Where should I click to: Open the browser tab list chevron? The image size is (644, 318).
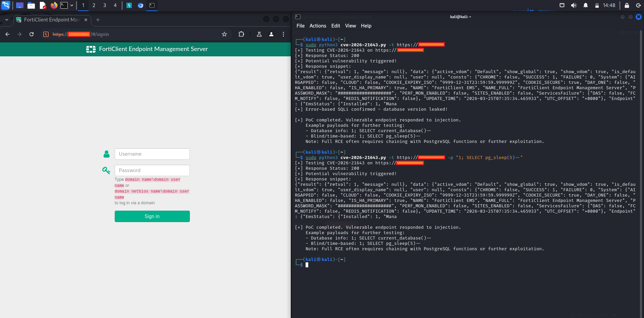tap(6, 20)
